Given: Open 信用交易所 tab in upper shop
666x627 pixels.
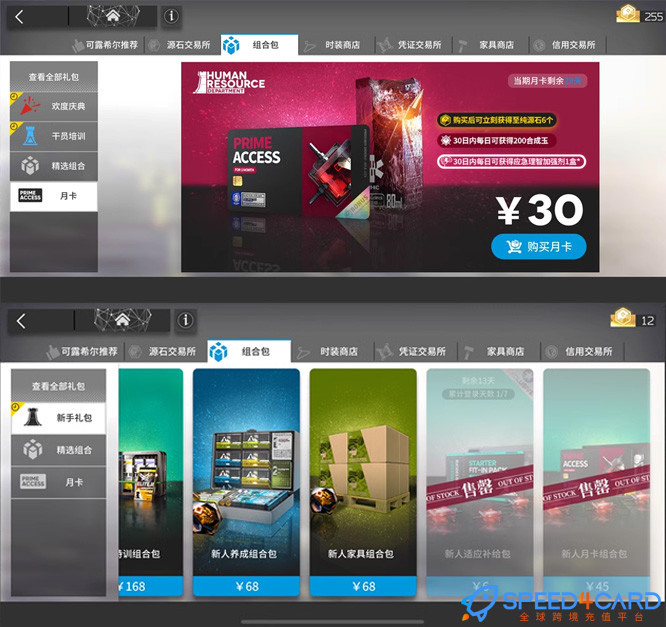Looking at the screenshot, I should tap(567, 45).
